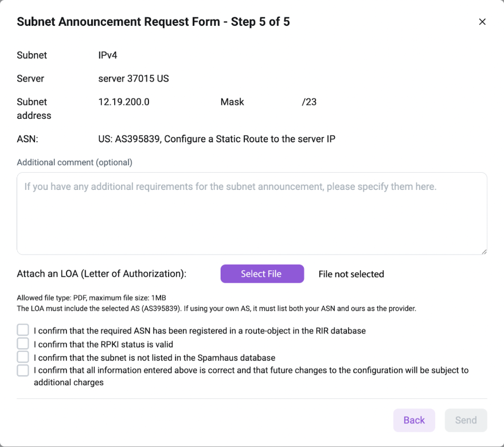Viewport: 504px width, 447px height.
Task: Check the additional charges confirmation checkbox
Action: pos(23,371)
